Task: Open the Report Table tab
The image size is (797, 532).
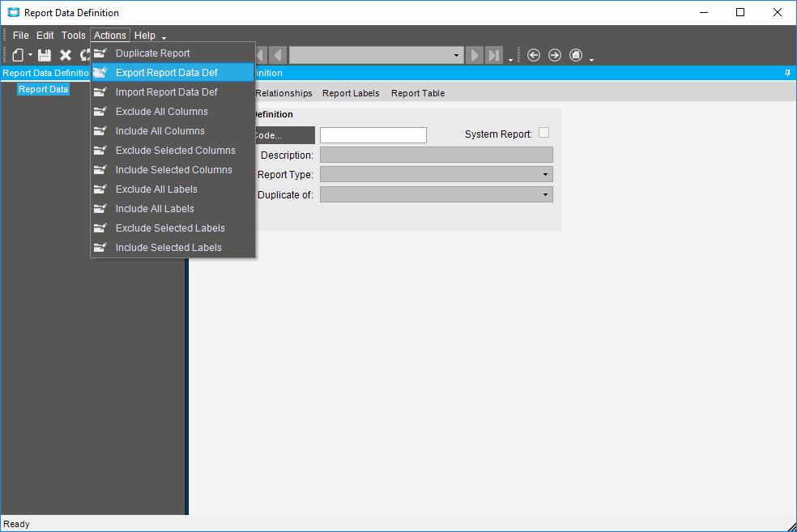Action: [x=418, y=93]
